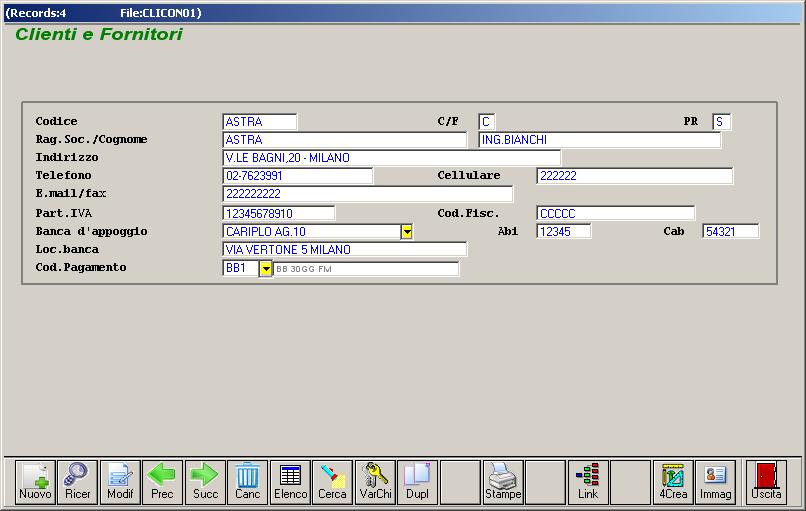Click the Indirizzo label
The width and height of the screenshot is (806, 511).
tap(67, 157)
